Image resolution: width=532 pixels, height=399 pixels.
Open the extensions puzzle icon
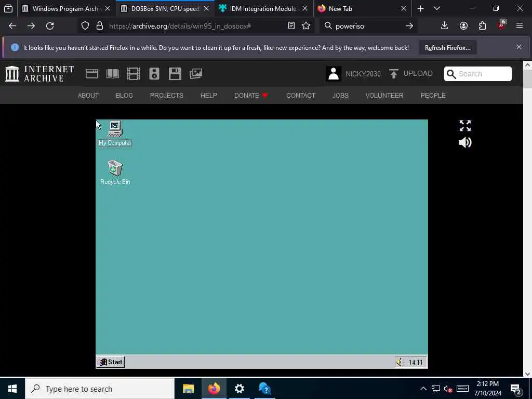(x=482, y=26)
